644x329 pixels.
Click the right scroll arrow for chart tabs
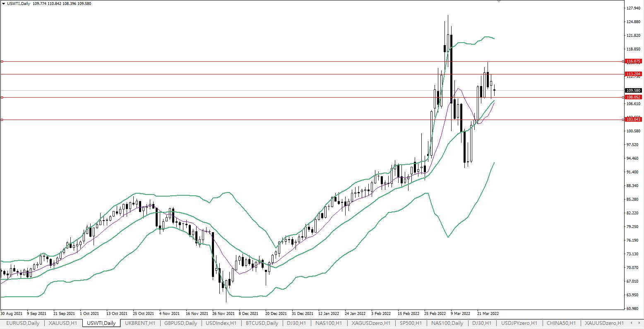pyautogui.click(x=639, y=323)
